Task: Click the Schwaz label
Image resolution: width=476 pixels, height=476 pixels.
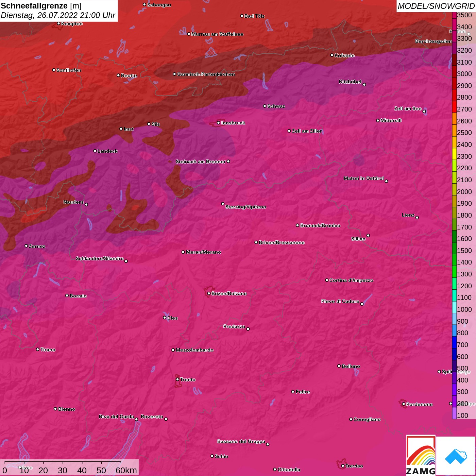Action: tap(276, 106)
